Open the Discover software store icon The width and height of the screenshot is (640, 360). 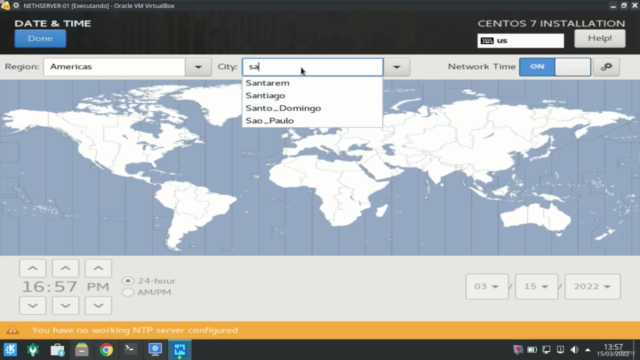(x=58, y=350)
